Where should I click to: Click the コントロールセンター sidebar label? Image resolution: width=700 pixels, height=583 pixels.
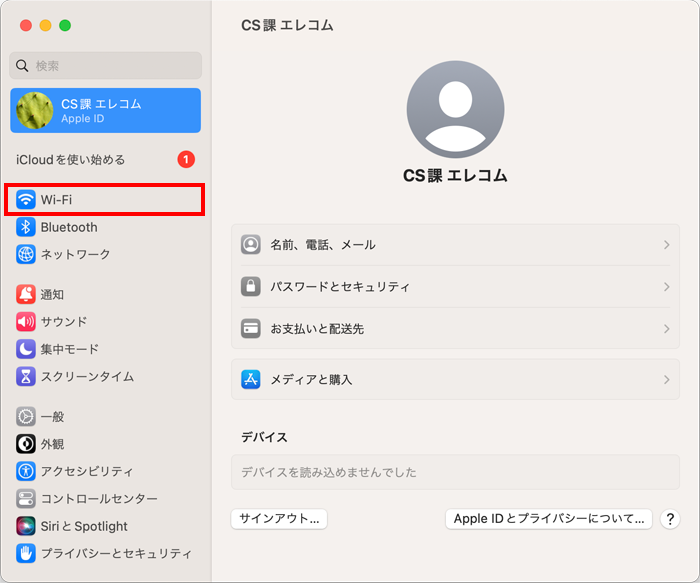[99, 499]
